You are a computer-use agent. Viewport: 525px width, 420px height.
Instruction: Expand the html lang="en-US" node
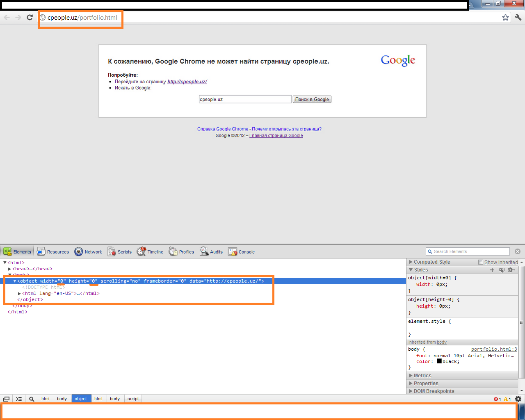pyautogui.click(x=20, y=293)
